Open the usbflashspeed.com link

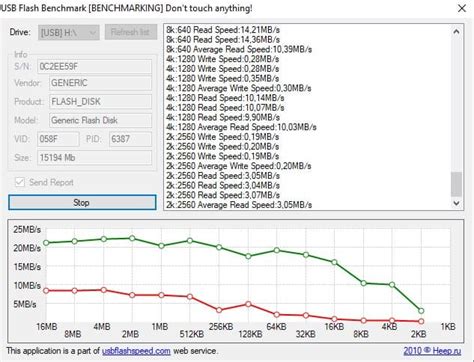click(136, 351)
